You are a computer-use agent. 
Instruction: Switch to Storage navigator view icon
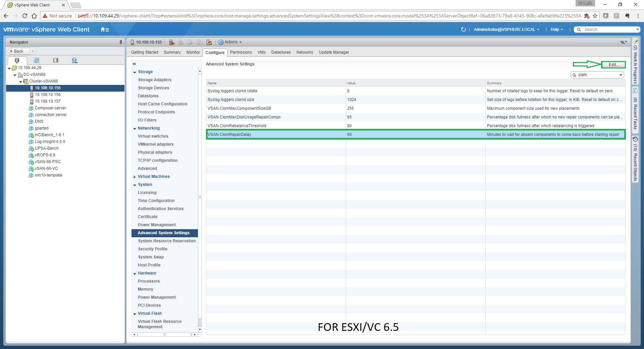click(56, 60)
